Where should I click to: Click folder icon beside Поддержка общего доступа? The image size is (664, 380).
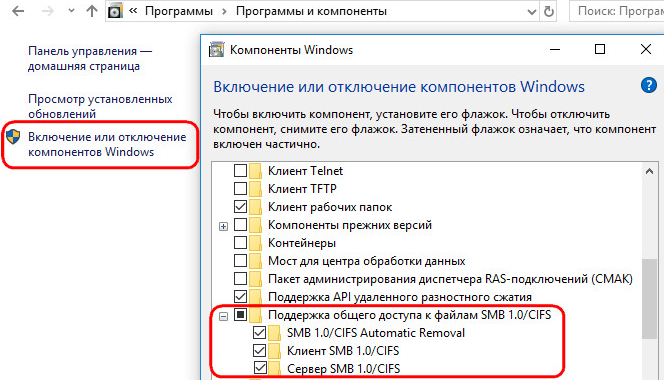point(255,315)
